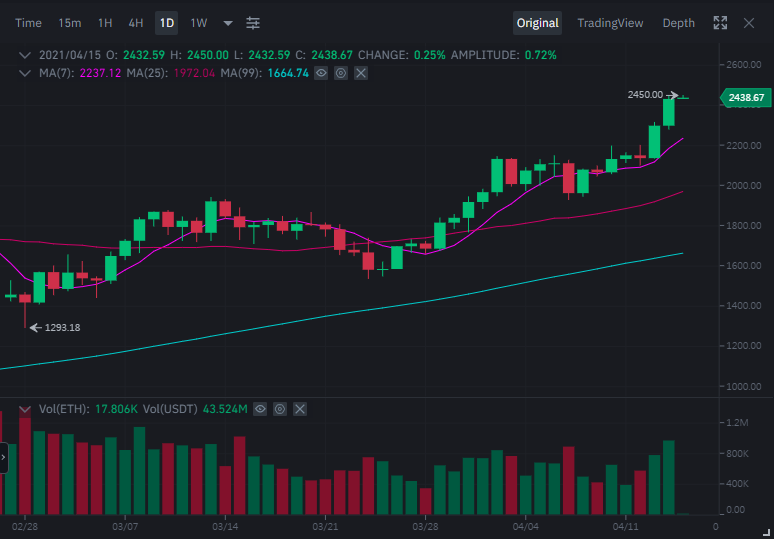Select the 4H interval

pyautogui.click(x=136, y=23)
